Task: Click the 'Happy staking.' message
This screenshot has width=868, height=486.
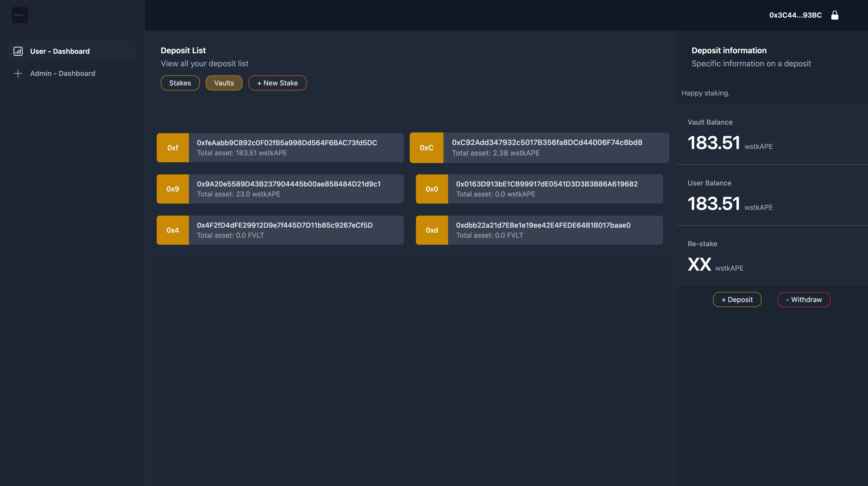Action: (x=705, y=93)
